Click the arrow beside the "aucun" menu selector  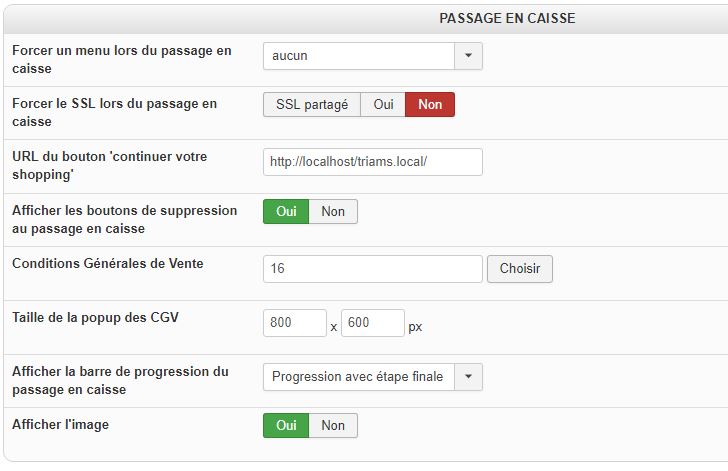click(468, 56)
